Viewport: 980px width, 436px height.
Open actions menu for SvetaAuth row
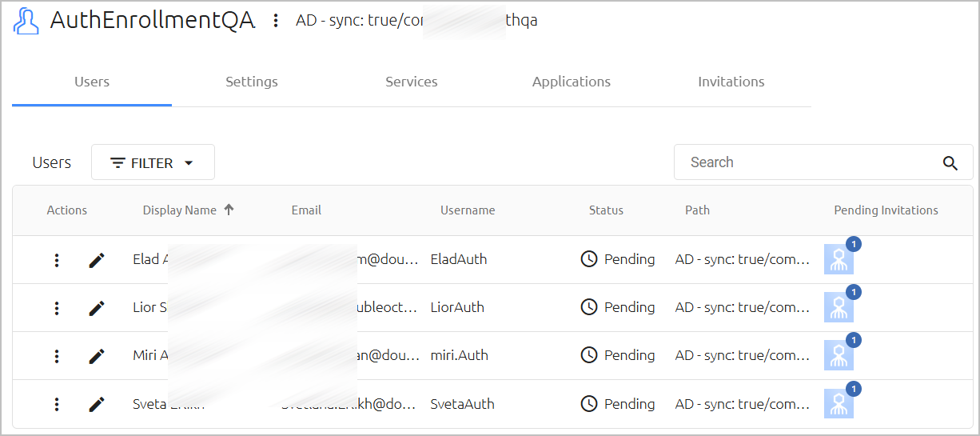click(x=57, y=404)
